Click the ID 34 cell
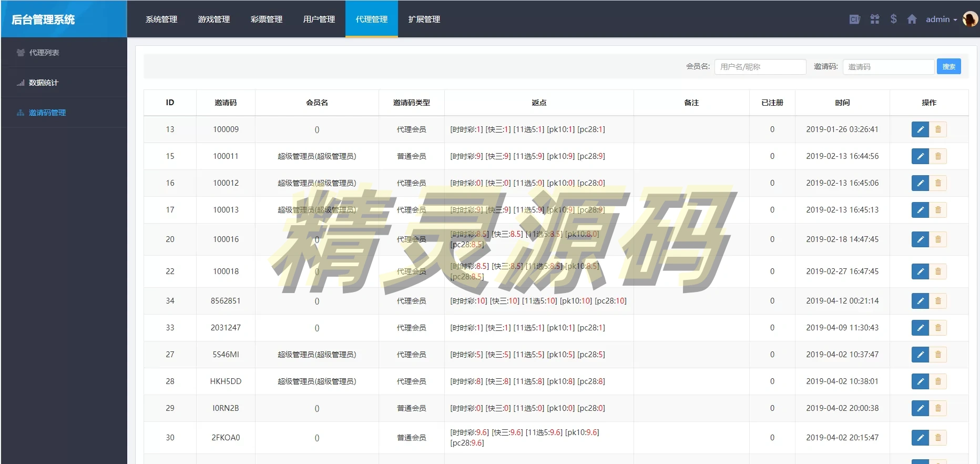This screenshot has width=980, height=464. 170,301
